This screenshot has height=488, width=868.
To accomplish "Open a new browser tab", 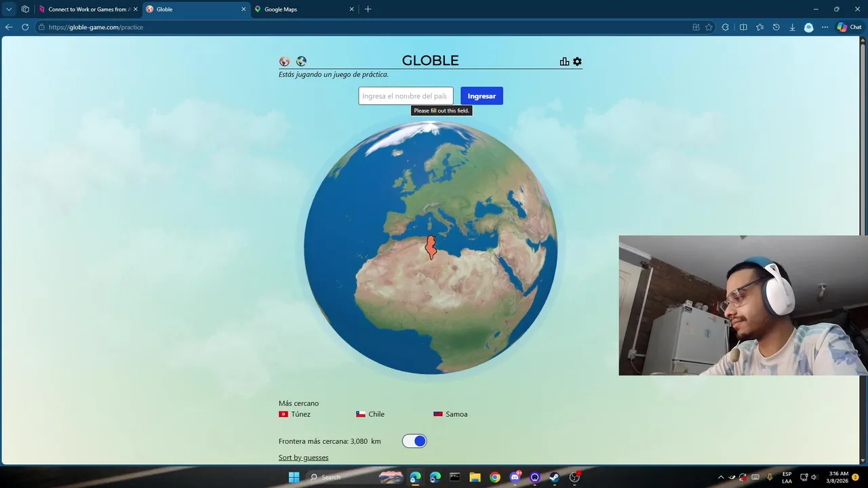I will (368, 9).
